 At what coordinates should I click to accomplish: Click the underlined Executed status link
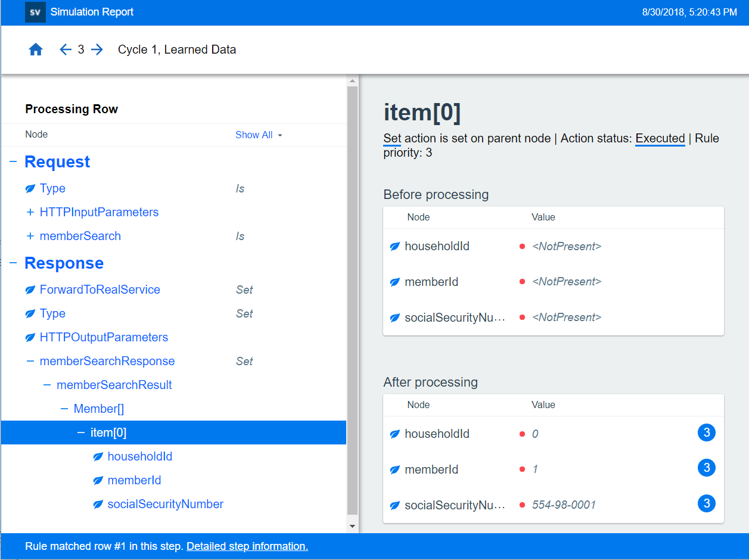pyautogui.click(x=660, y=139)
